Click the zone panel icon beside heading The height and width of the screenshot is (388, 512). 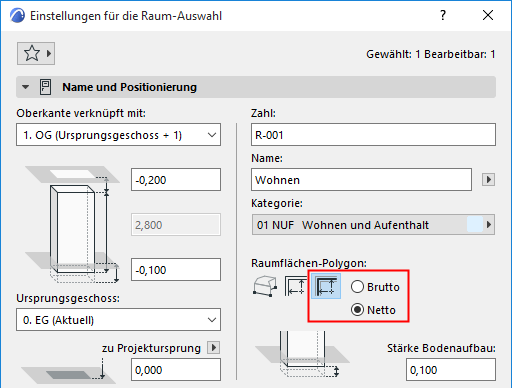(x=45, y=87)
